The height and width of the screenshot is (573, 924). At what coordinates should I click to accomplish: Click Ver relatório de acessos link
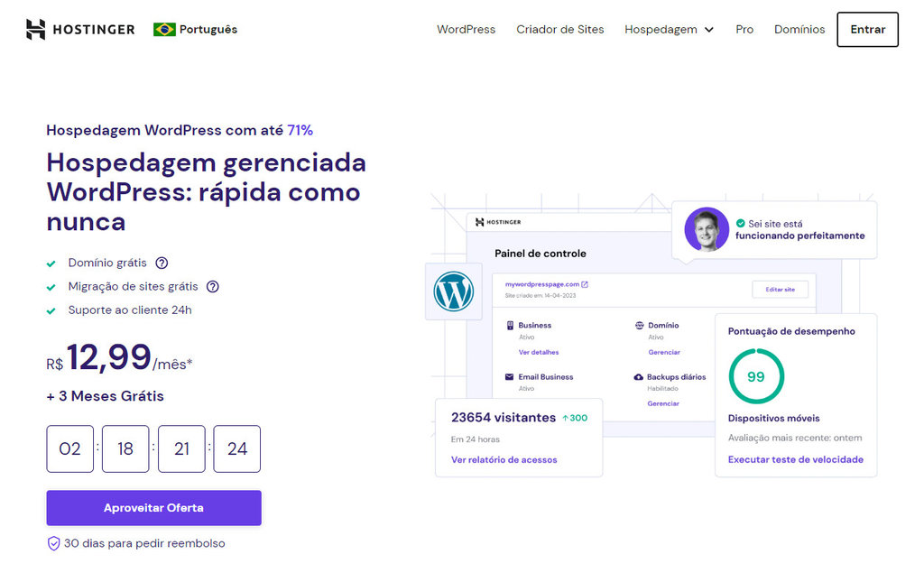point(504,460)
